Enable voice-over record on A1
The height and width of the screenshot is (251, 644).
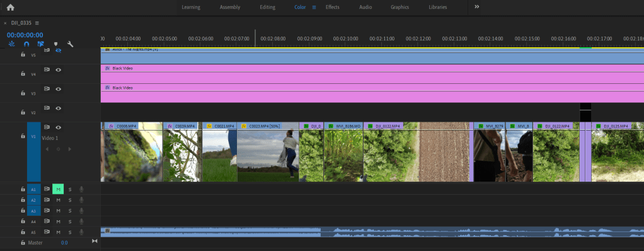(81, 189)
